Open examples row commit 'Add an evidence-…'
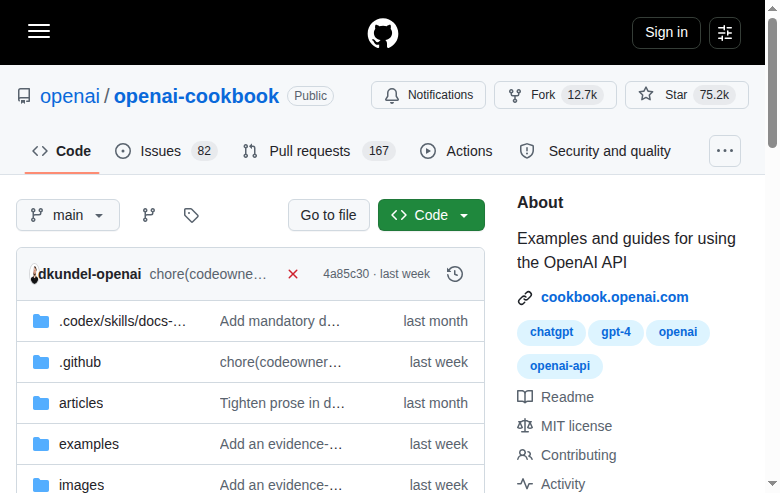The image size is (780, 493). [x=281, y=444]
